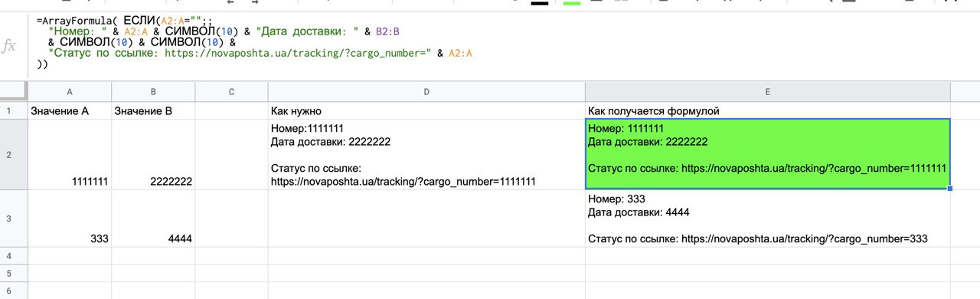Click the select-all corner of the grid
This screenshot has width=980, height=299.
pos(14,92)
